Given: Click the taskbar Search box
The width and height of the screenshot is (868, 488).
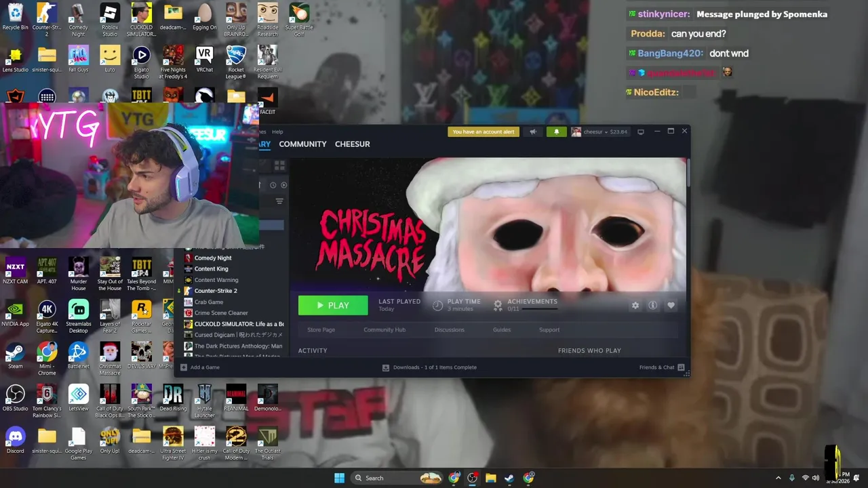Looking at the screenshot, I should [398, 478].
